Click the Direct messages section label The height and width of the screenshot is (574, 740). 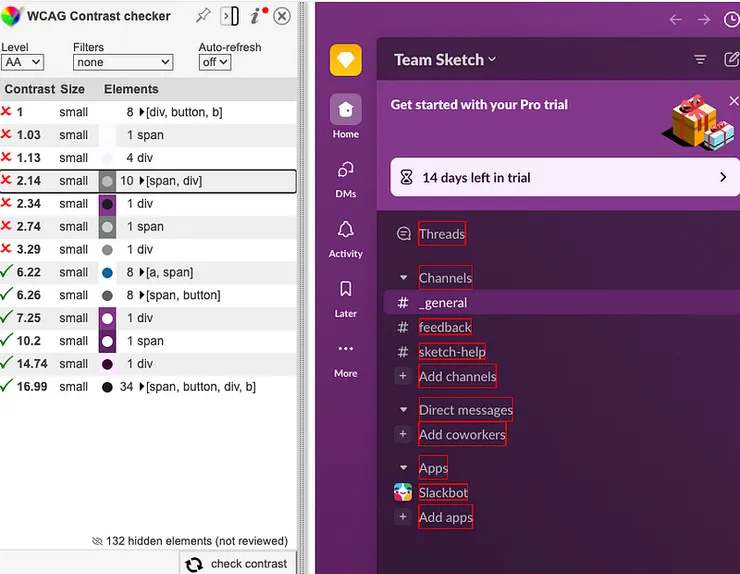point(465,410)
